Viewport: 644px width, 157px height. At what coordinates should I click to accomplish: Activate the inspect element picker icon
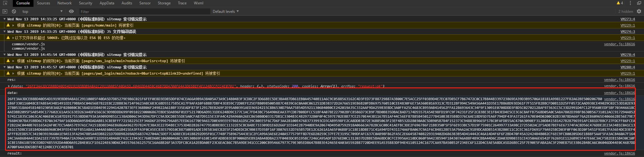(5, 3)
